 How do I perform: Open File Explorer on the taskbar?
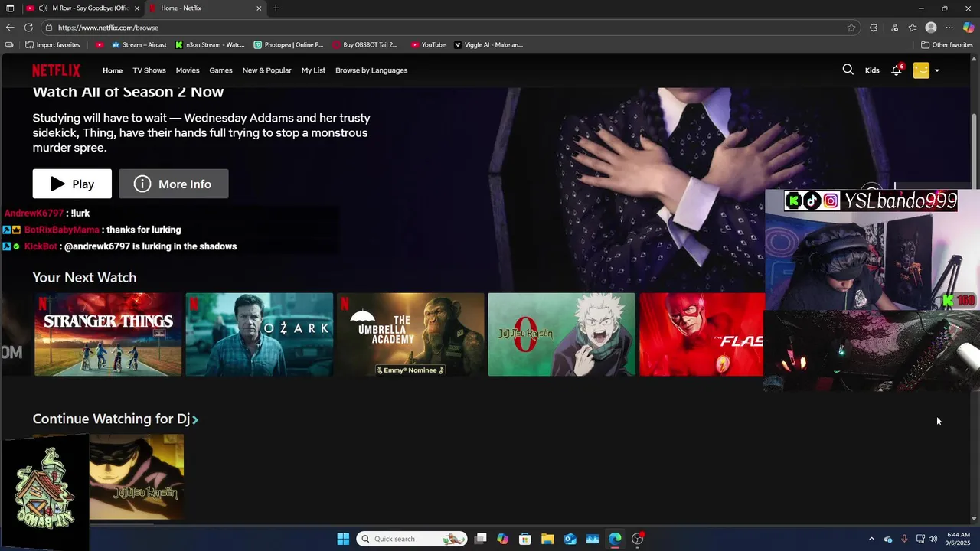click(547, 539)
